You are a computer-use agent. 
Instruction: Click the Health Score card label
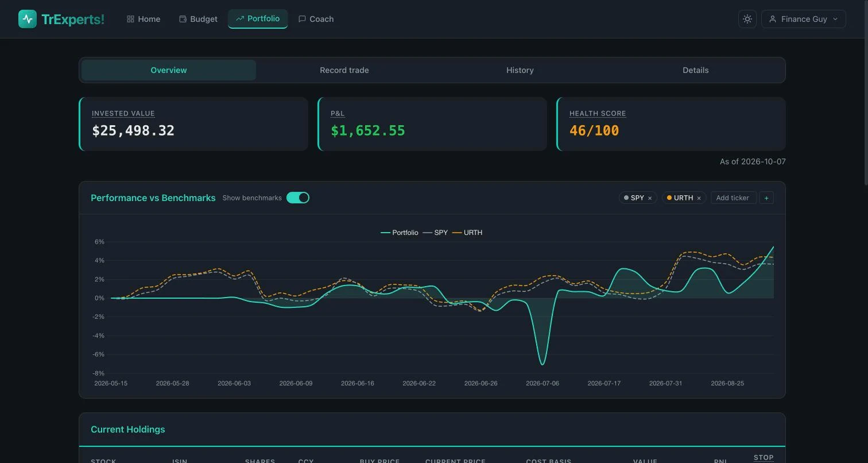[x=598, y=114]
